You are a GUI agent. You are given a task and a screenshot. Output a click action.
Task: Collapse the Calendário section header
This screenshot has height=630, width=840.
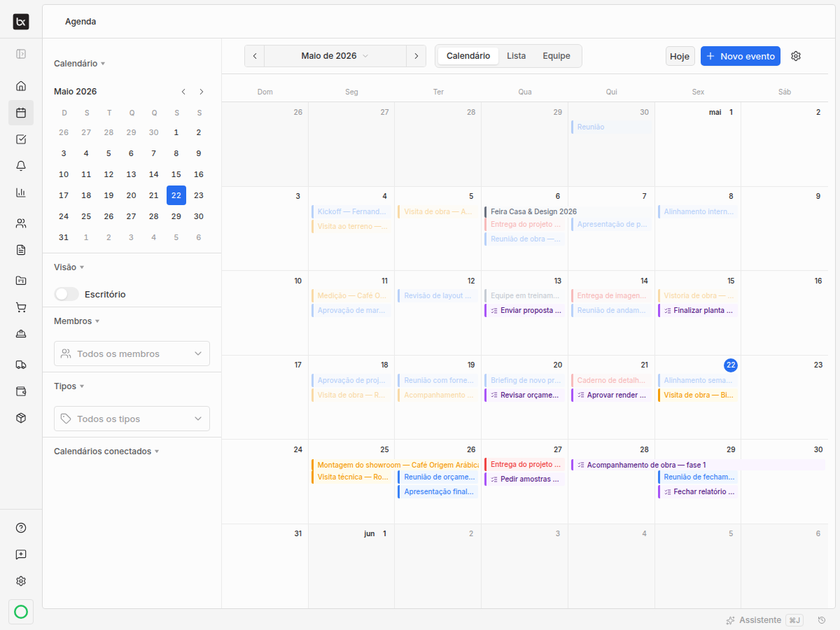pyautogui.click(x=80, y=64)
